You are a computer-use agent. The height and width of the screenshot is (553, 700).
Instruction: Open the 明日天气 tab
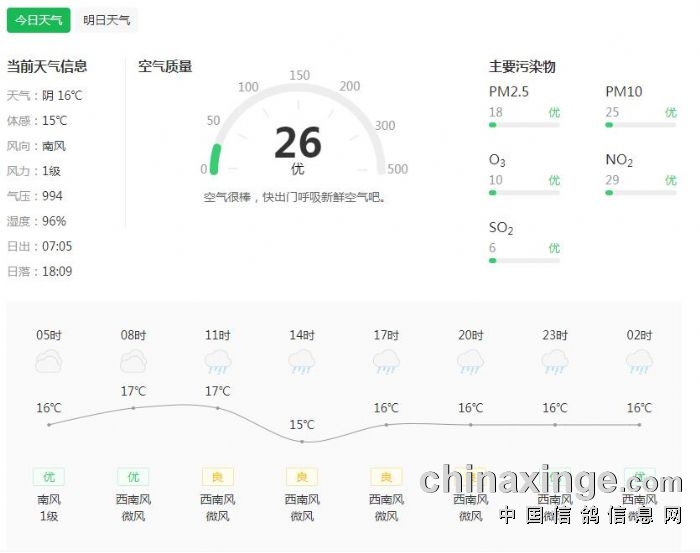(106, 20)
